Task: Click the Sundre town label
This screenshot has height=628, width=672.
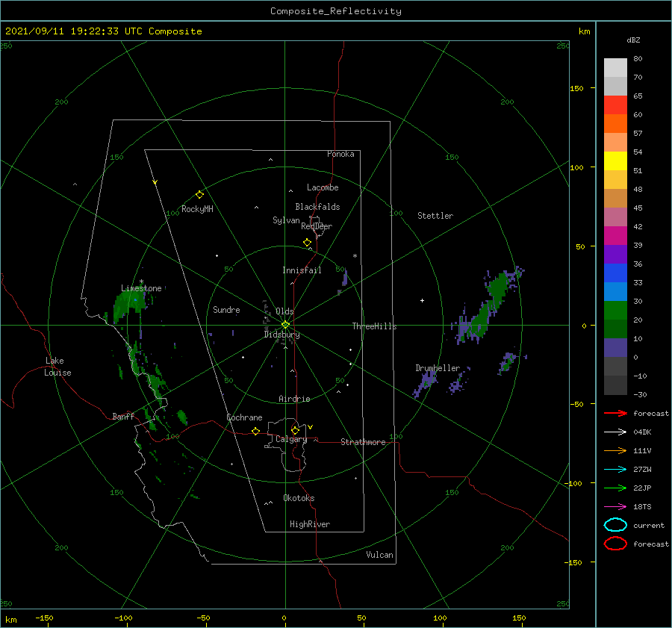Action: (226, 309)
